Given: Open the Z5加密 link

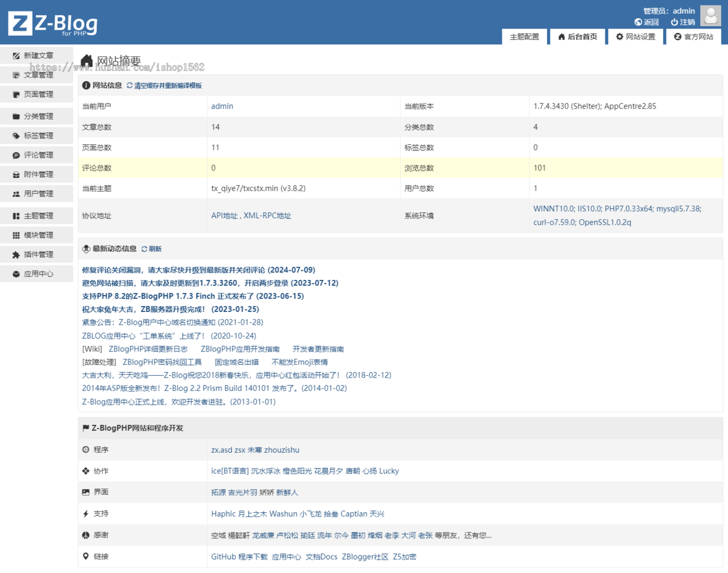Looking at the screenshot, I should tap(405, 557).
